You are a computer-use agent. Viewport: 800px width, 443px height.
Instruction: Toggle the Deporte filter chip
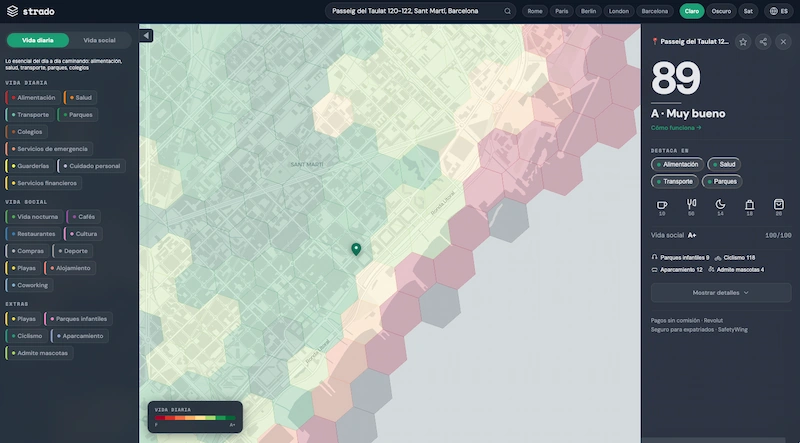point(73,251)
